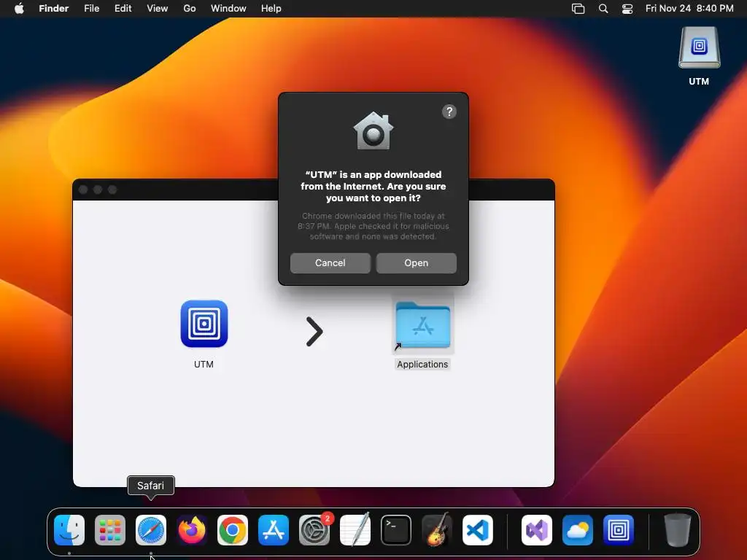The width and height of the screenshot is (747, 560).
Task: Open Launchpad in the Dock
Action: tap(110, 530)
